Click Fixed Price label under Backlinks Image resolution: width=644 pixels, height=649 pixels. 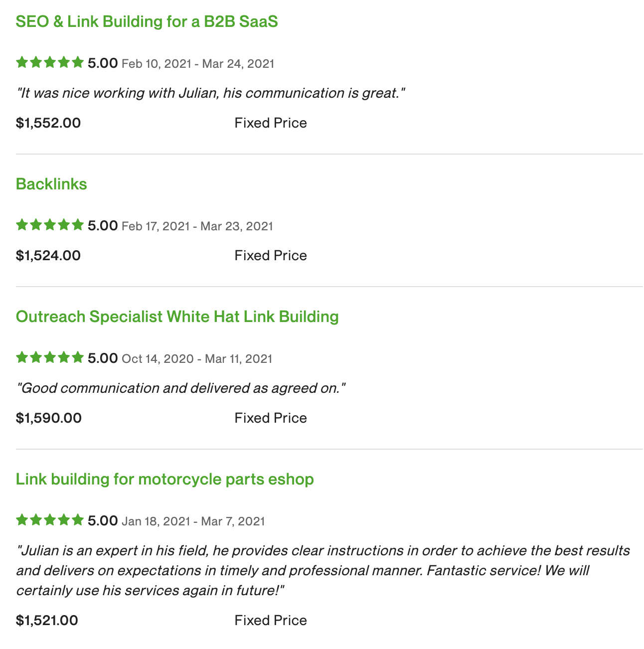coord(271,256)
